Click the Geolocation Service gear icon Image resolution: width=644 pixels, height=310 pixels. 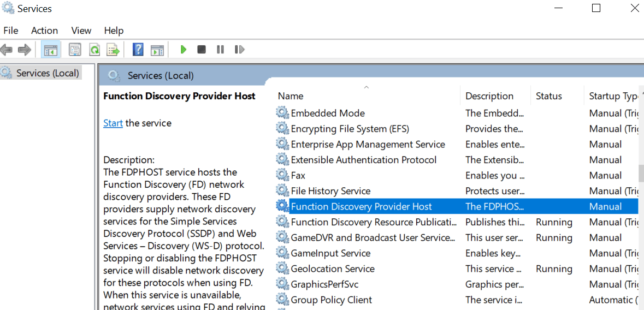[x=282, y=268]
